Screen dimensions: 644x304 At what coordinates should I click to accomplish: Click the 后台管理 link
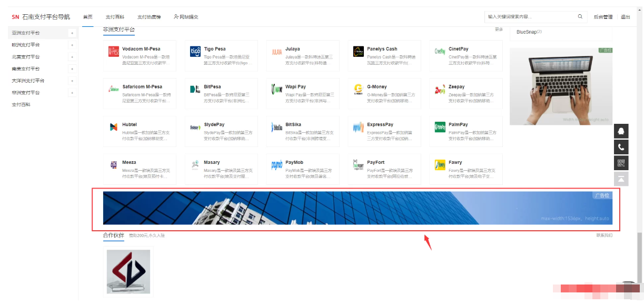pos(603,17)
